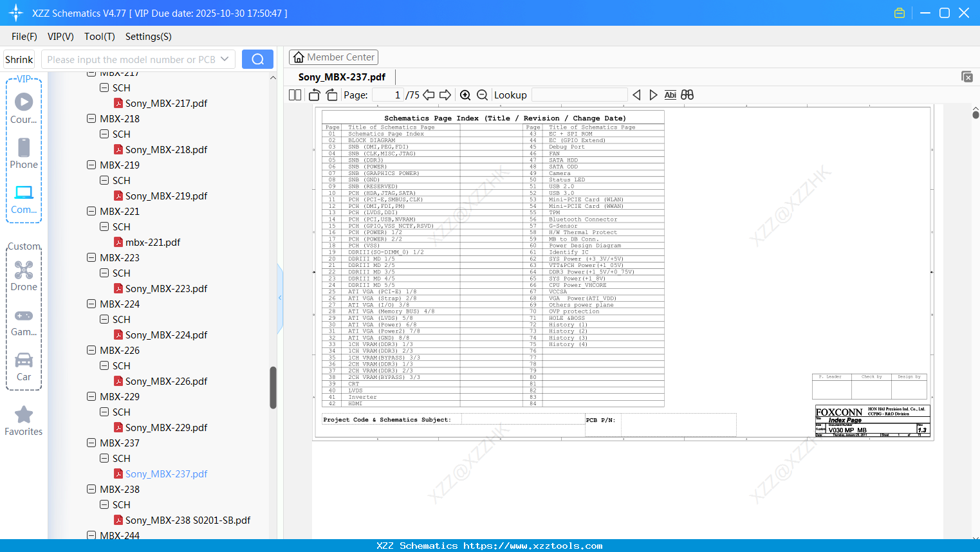Collapse SCH folder under MBX-218
The image size is (980, 552).
click(104, 134)
